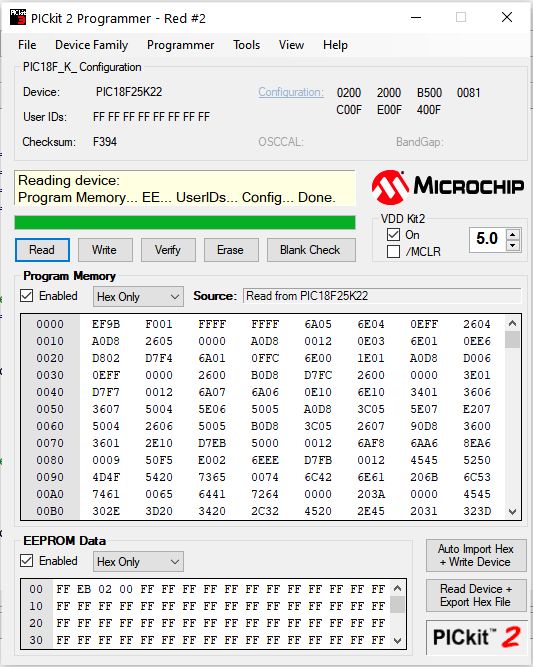
Task: Open the Tools menu
Action: (x=246, y=45)
